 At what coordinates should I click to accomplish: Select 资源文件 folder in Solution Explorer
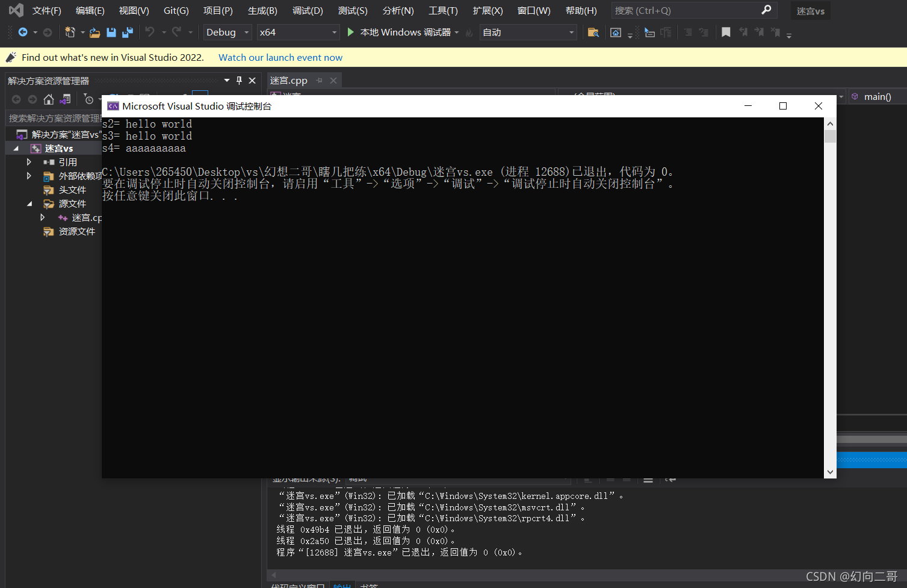point(77,231)
